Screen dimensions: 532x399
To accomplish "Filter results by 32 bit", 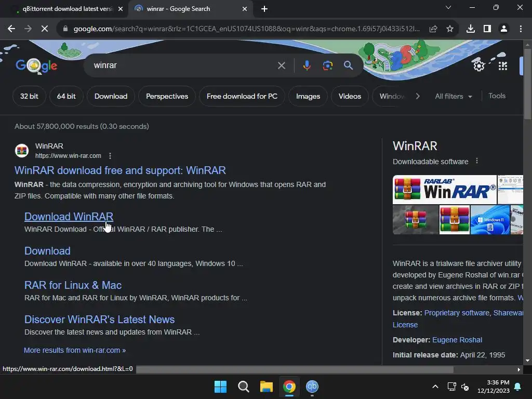I will 29,96.
